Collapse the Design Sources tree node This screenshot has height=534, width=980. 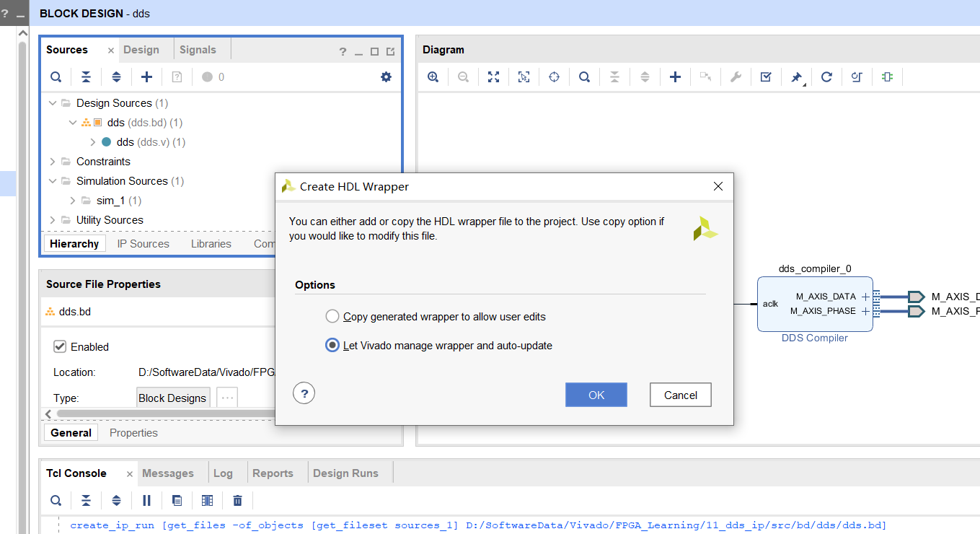[x=53, y=103]
